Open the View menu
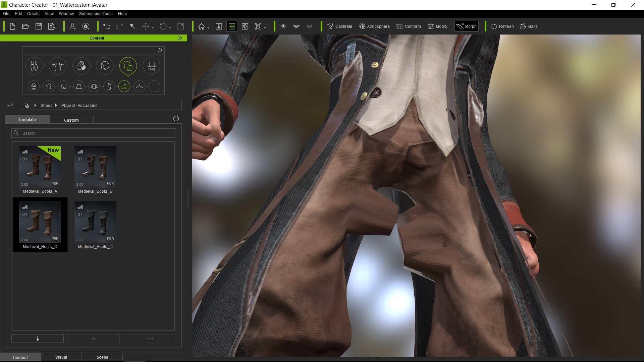Viewport: 644px width, 362px height. coord(49,14)
